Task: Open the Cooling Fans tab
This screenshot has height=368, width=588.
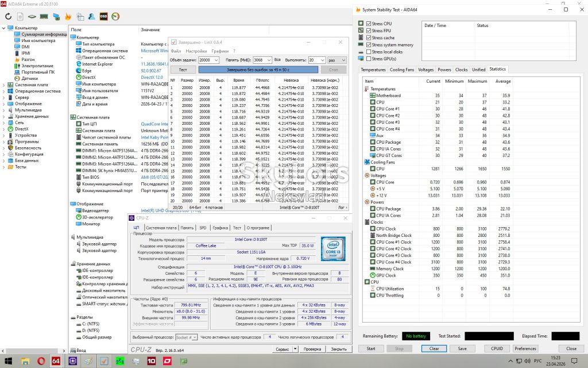Action: pyautogui.click(x=401, y=70)
